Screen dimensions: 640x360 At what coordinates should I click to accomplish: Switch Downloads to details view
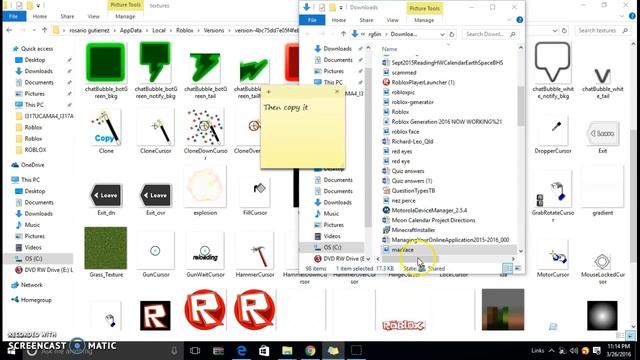click(507, 268)
